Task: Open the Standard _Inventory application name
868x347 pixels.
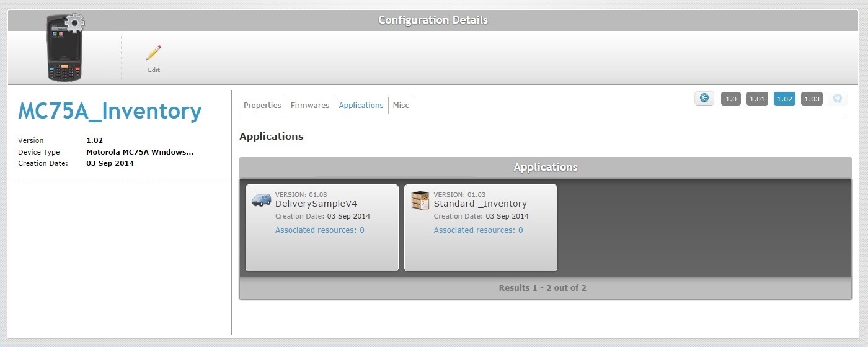Action: tap(480, 204)
